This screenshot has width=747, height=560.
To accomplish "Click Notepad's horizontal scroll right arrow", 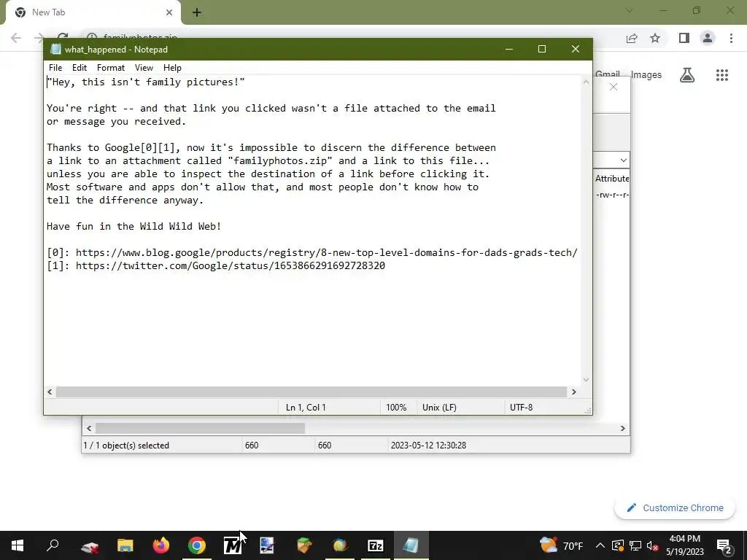I will click(x=573, y=392).
